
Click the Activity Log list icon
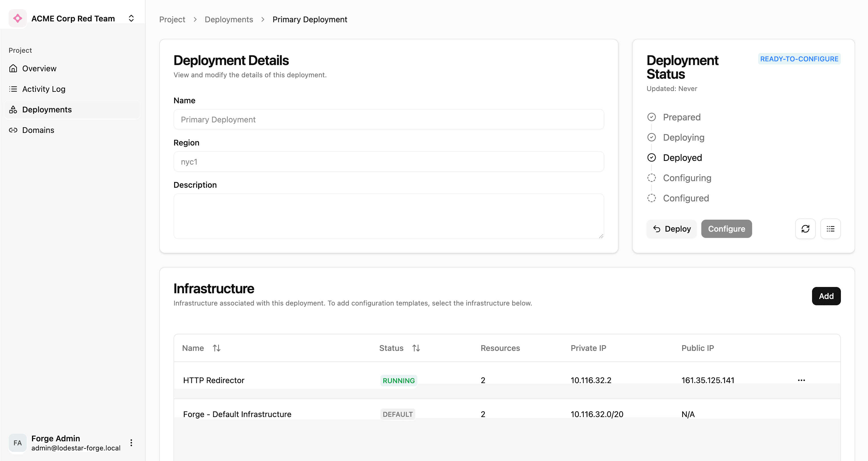coord(13,89)
